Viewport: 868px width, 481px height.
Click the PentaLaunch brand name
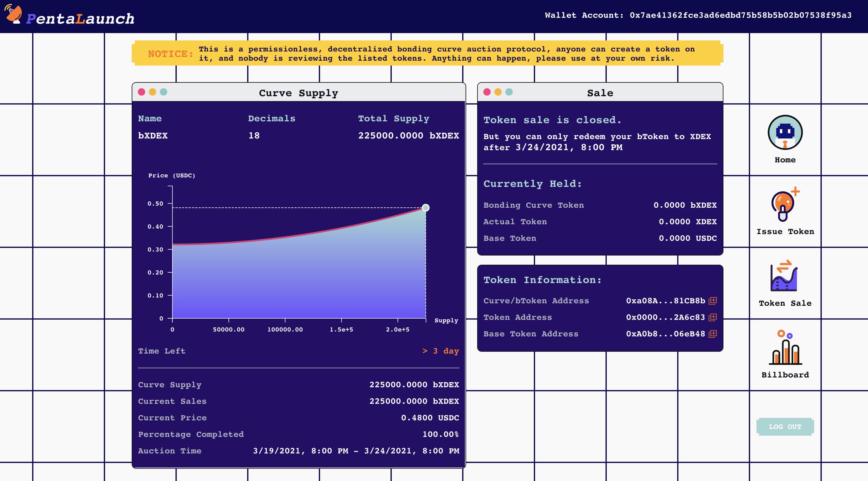pyautogui.click(x=80, y=19)
